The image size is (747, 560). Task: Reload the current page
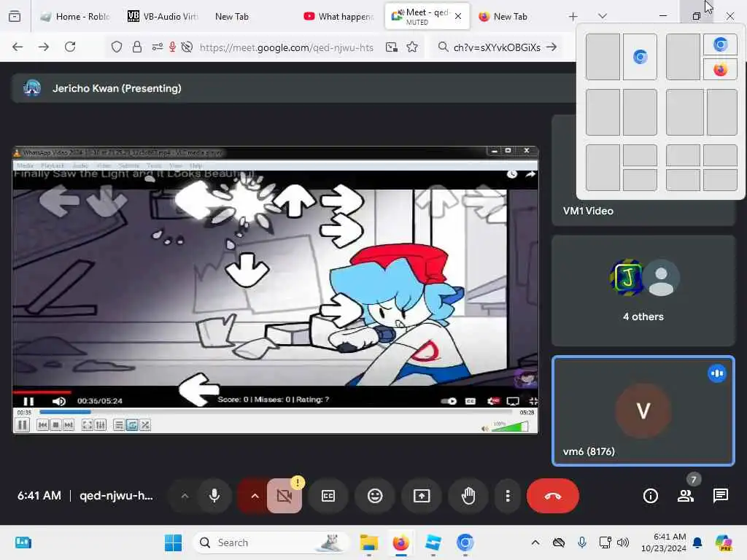(70, 47)
